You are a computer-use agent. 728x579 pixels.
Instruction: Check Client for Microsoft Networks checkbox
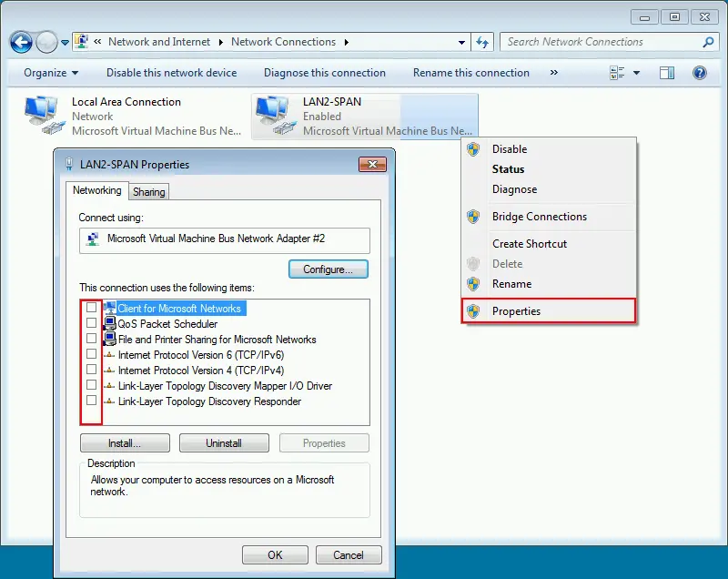tap(92, 308)
